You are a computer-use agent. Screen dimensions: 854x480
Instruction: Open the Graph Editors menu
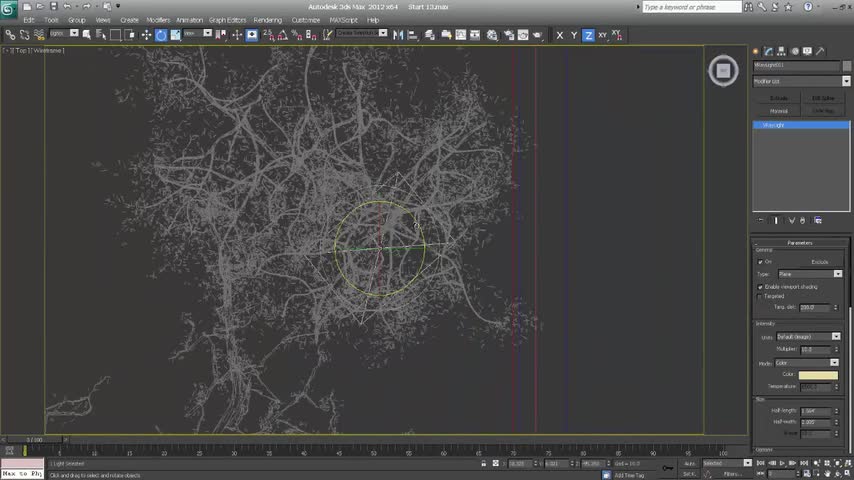click(x=227, y=20)
